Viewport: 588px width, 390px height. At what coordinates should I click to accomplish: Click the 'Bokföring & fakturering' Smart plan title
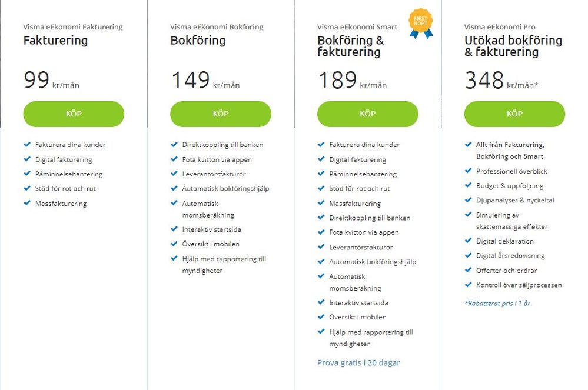(350, 46)
